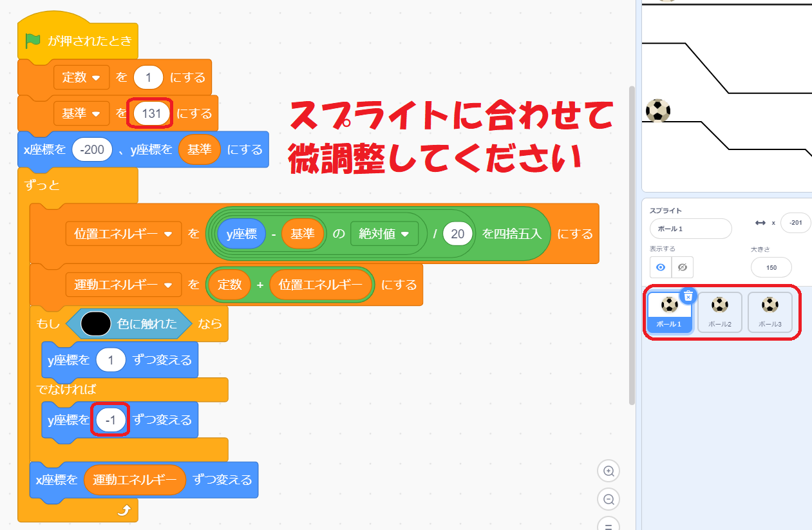Click the reset zoom icon below zoom out

click(608, 524)
